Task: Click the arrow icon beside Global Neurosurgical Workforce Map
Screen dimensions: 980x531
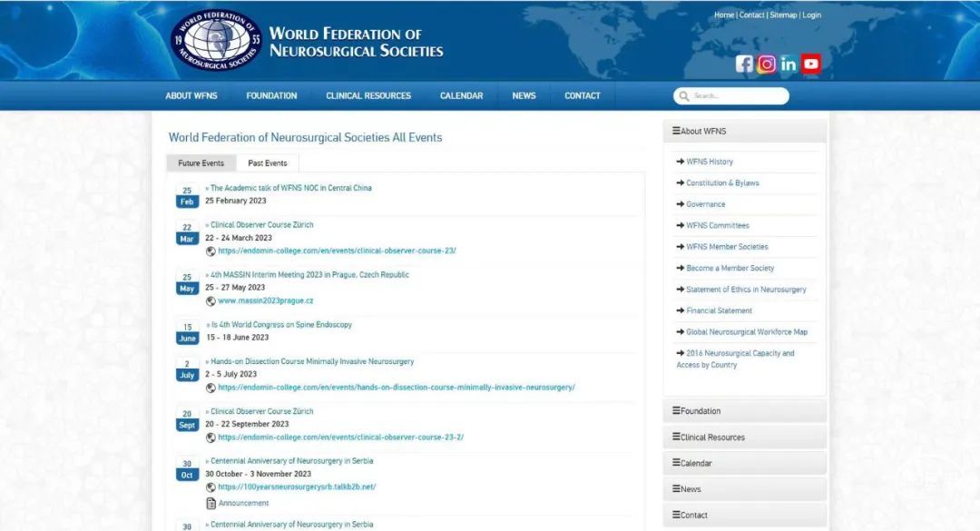Action: coord(680,331)
